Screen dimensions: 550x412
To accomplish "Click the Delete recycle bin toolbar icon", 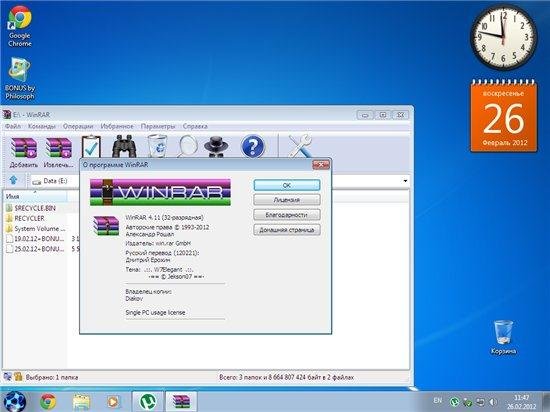I will 157,146.
